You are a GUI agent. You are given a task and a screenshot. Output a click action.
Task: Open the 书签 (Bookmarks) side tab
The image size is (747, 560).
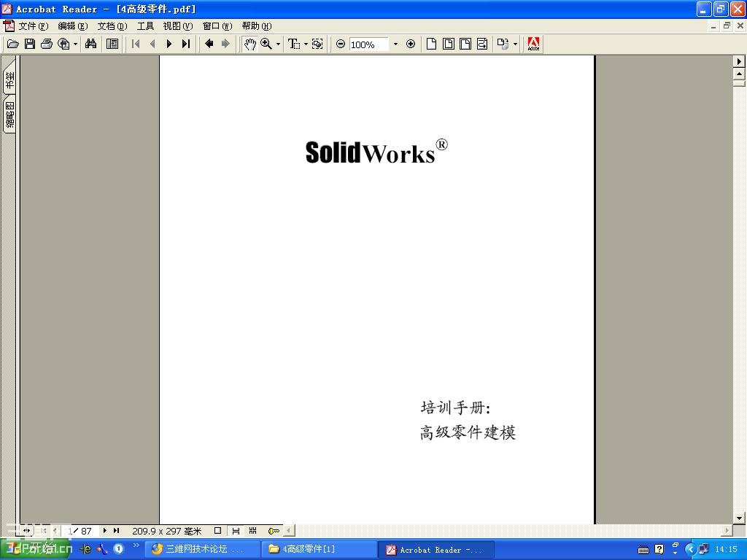[9, 80]
